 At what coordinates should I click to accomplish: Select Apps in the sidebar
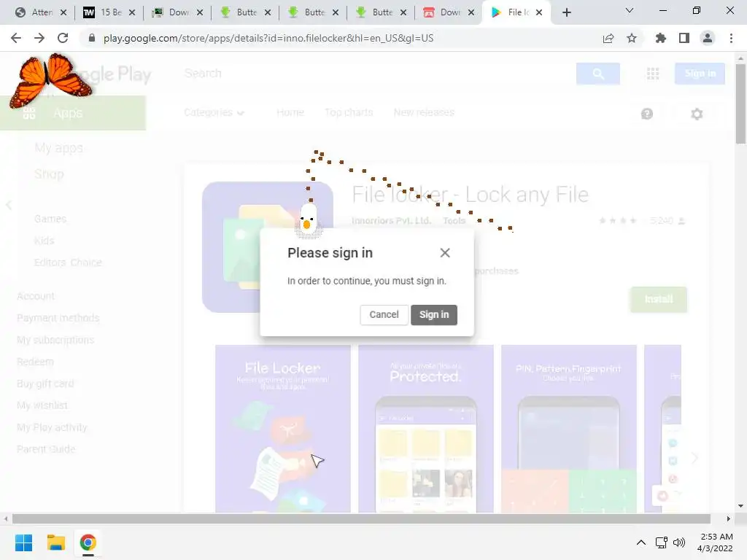pos(73,113)
